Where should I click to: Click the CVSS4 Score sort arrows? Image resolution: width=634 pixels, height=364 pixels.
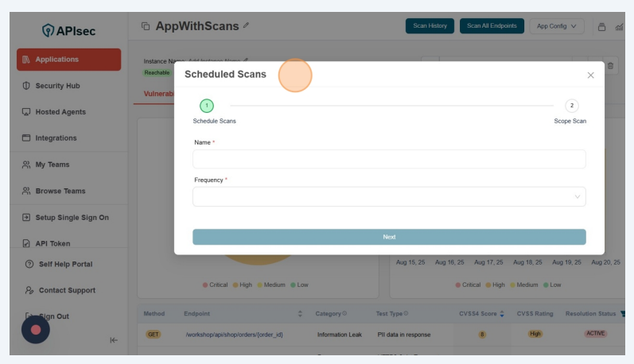tap(502, 314)
